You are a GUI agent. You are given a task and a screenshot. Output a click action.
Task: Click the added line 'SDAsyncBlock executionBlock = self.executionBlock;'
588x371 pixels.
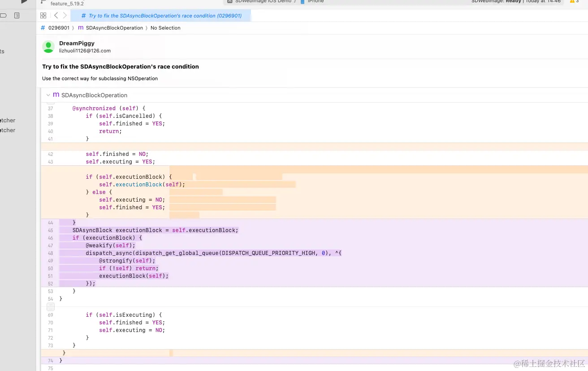156,230
